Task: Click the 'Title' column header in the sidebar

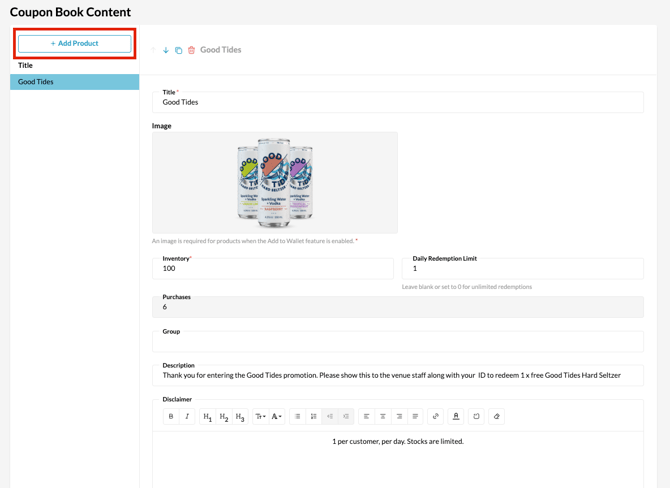Action: (x=25, y=65)
